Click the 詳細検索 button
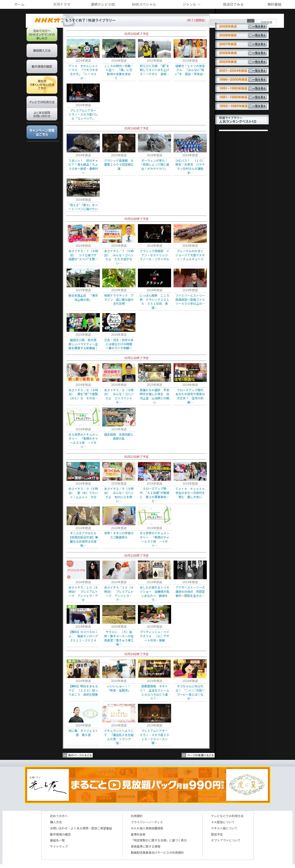The image size is (295, 868). click(266, 23)
